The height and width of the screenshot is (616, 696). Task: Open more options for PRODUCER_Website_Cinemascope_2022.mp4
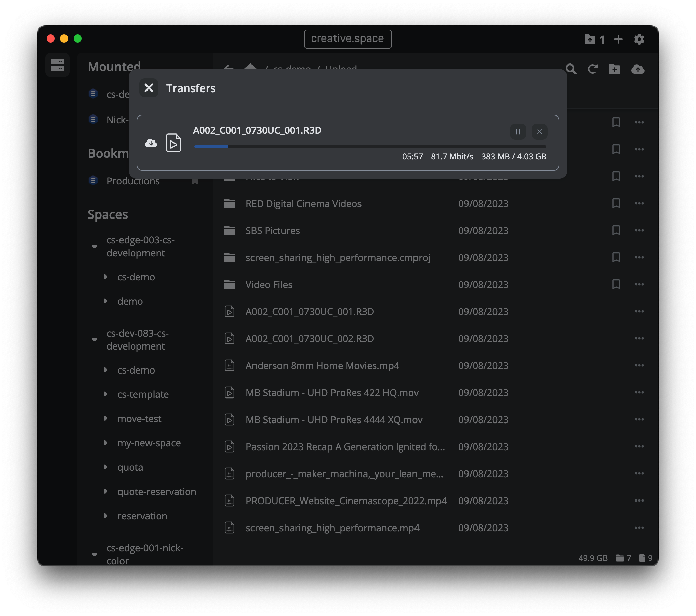point(639,500)
